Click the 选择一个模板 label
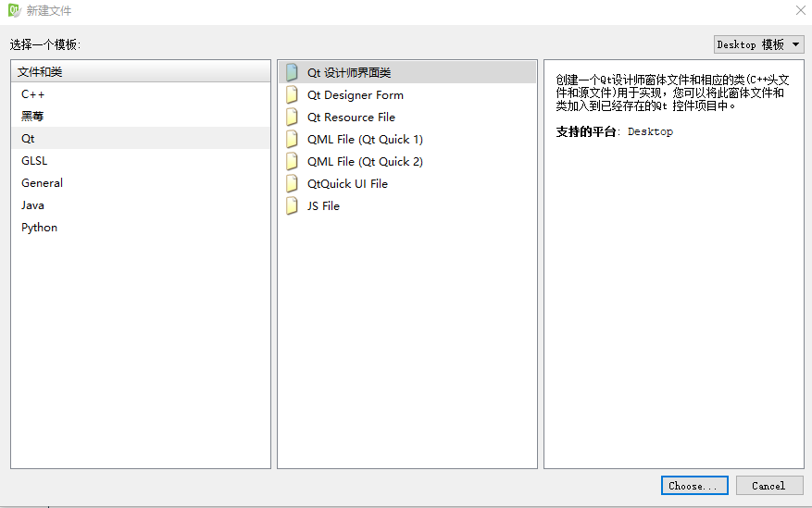The width and height of the screenshot is (812, 508). pyautogui.click(x=45, y=45)
